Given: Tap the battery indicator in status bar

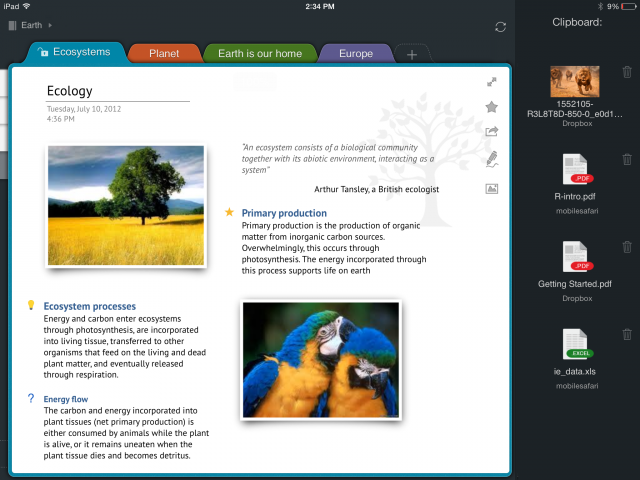Looking at the screenshot, I should pos(629,7).
